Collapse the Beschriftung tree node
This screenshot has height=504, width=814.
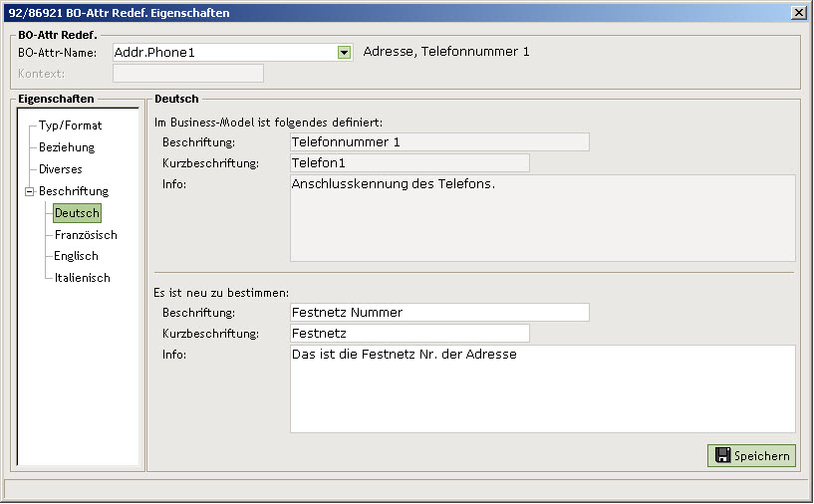pyautogui.click(x=30, y=191)
